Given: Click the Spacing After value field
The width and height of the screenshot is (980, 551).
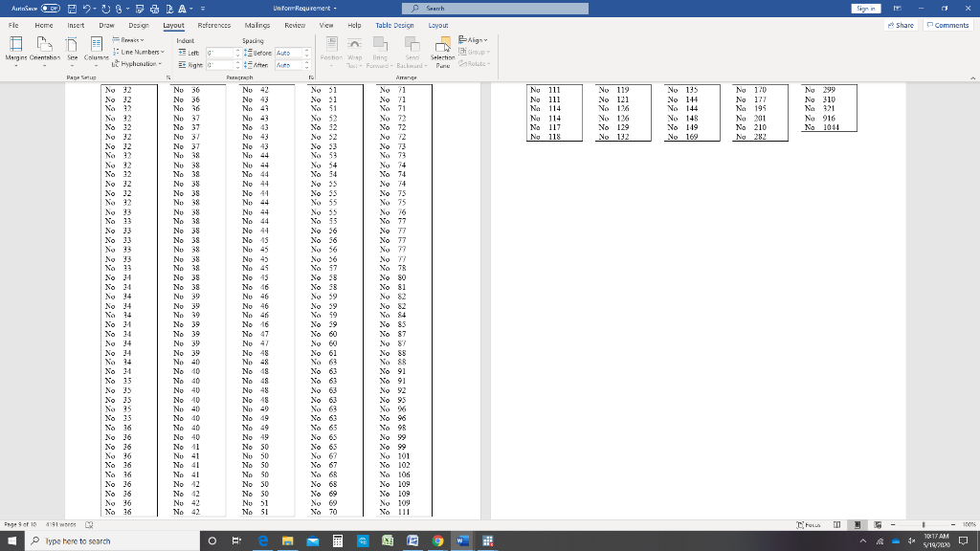Looking at the screenshot, I should (289, 65).
